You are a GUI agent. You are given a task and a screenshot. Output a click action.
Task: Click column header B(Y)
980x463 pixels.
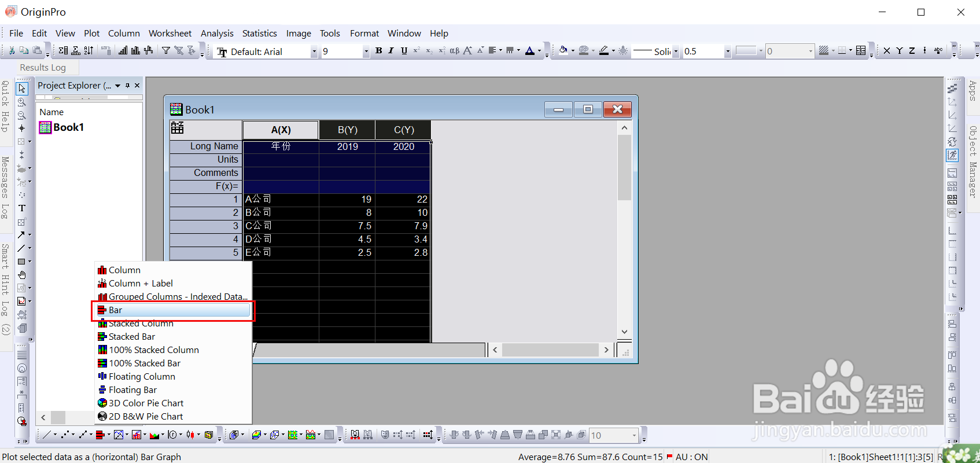pyautogui.click(x=348, y=130)
